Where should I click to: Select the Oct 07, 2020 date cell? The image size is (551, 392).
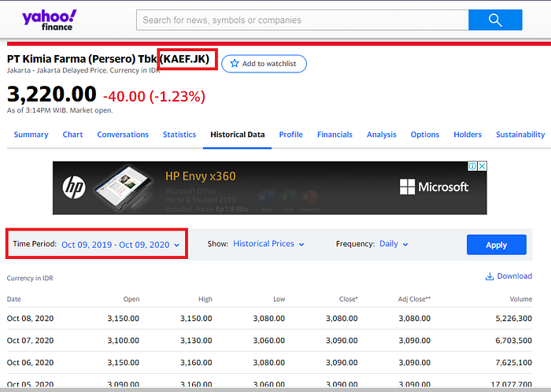30,340
